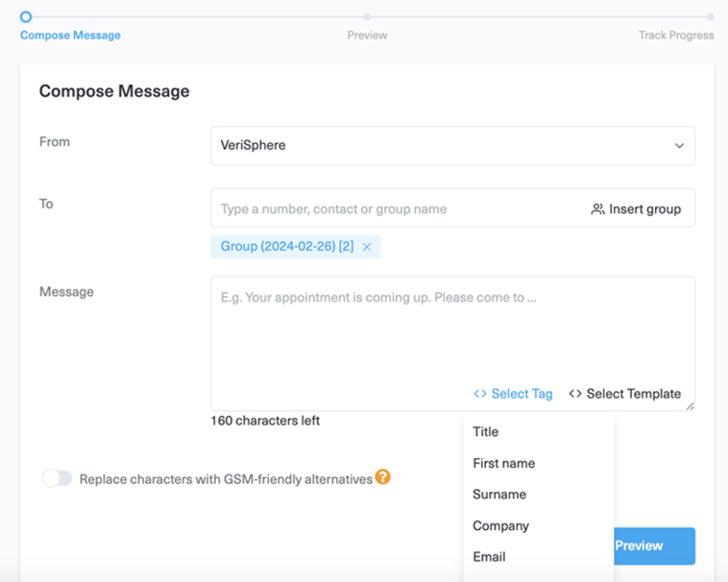The height and width of the screenshot is (582, 728).
Task: Click the people icon beside Insert group
Action: (597, 209)
